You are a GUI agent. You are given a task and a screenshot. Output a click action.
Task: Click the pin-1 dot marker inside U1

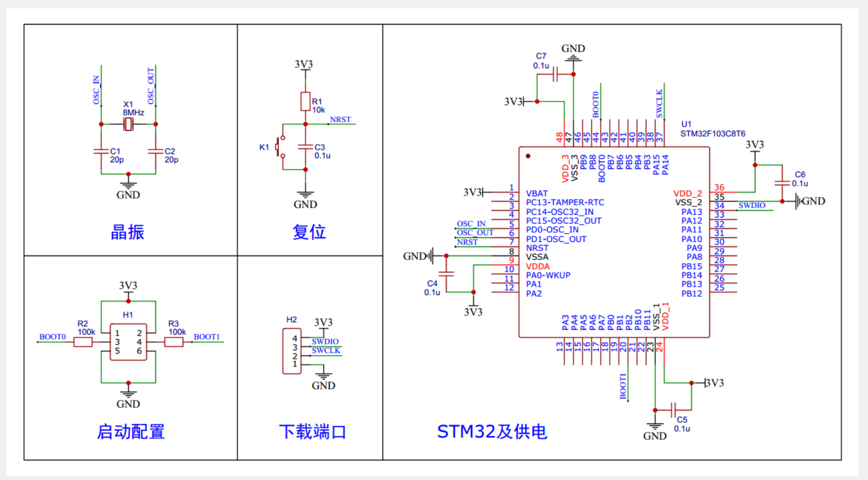click(x=528, y=156)
